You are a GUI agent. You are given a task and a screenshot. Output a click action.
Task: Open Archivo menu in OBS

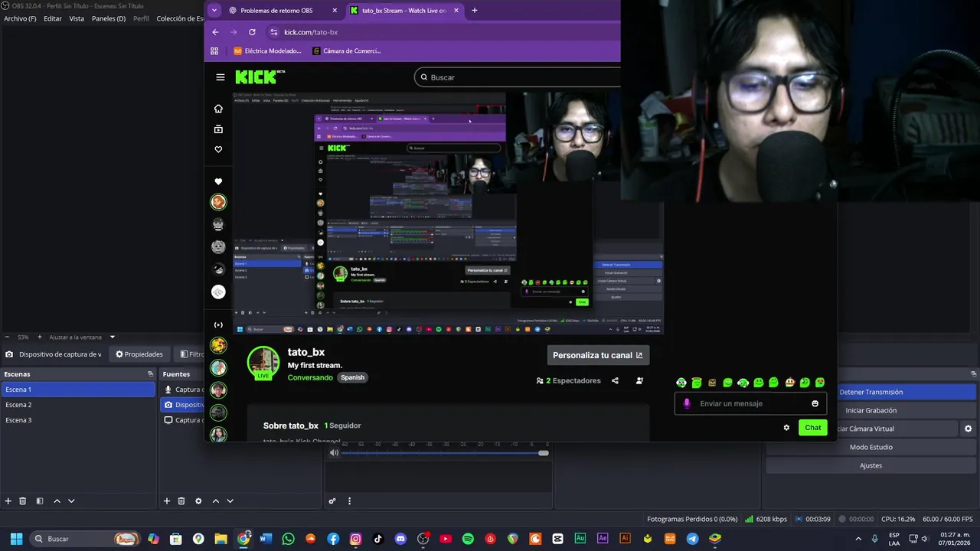click(20, 18)
